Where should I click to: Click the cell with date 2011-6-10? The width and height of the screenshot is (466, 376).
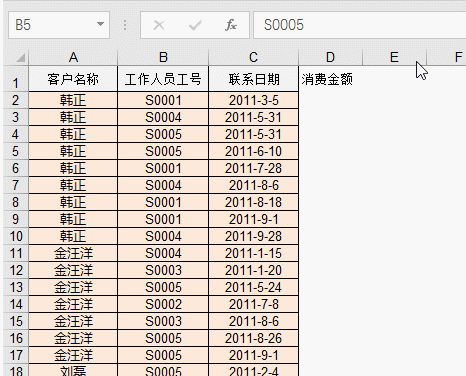(253, 151)
